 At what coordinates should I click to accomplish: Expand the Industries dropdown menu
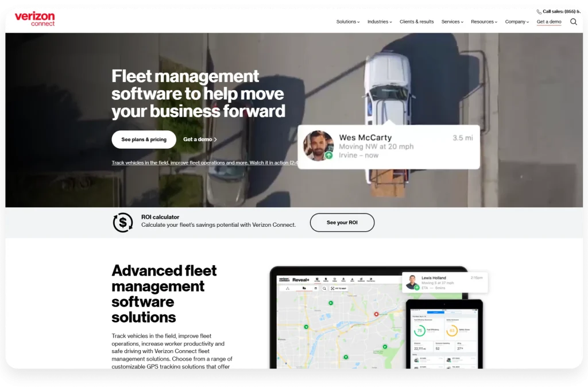coord(380,22)
